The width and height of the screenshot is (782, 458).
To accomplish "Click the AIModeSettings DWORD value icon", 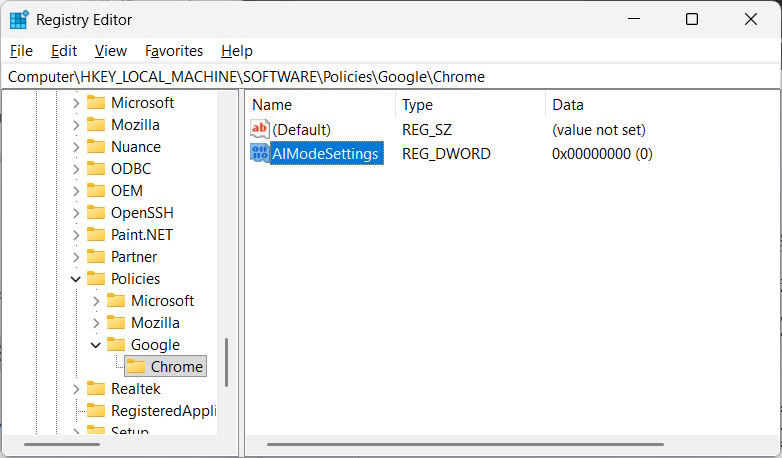I will click(x=259, y=153).
